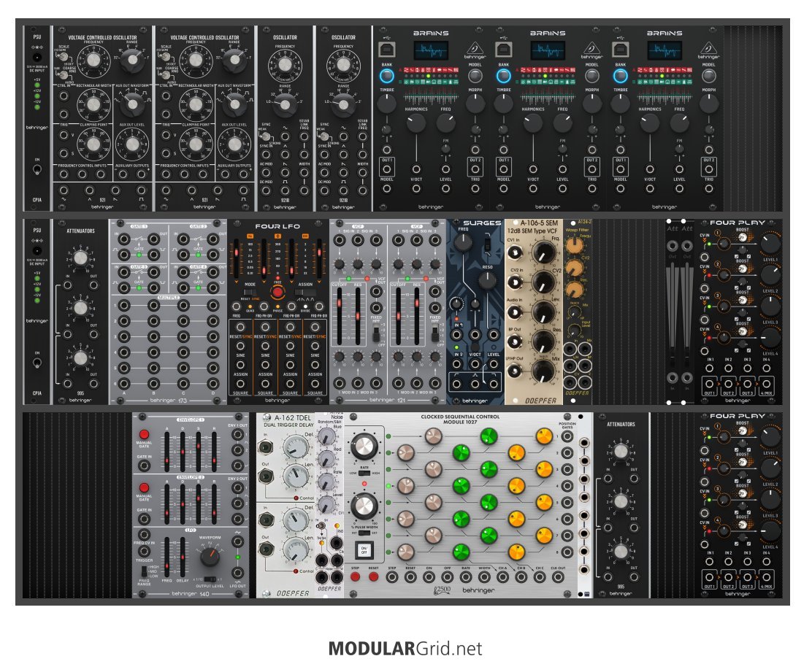Click the % PULSE WIDTH knob on Module 1027
Screen dimensions: 812x664
pos(364,506)
